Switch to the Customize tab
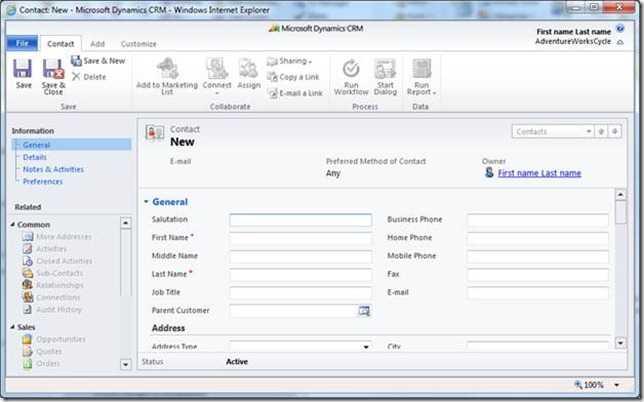 click(138, 44)
